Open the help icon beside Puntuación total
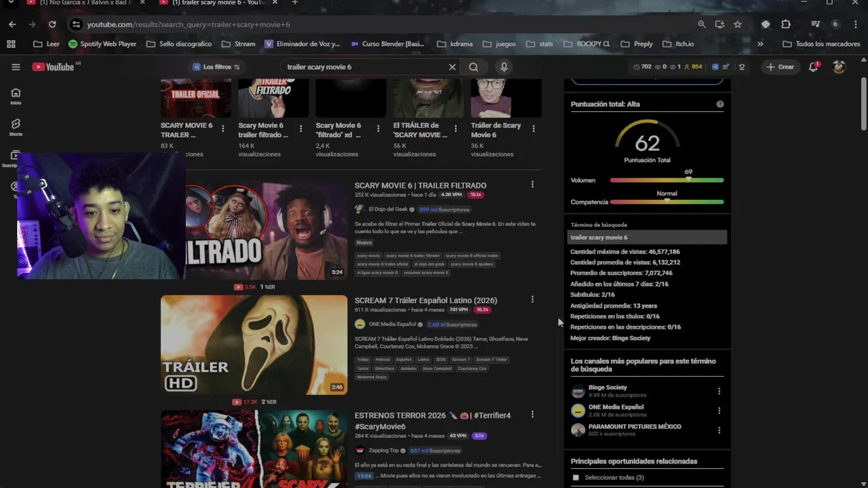 [x=720, y=104]
